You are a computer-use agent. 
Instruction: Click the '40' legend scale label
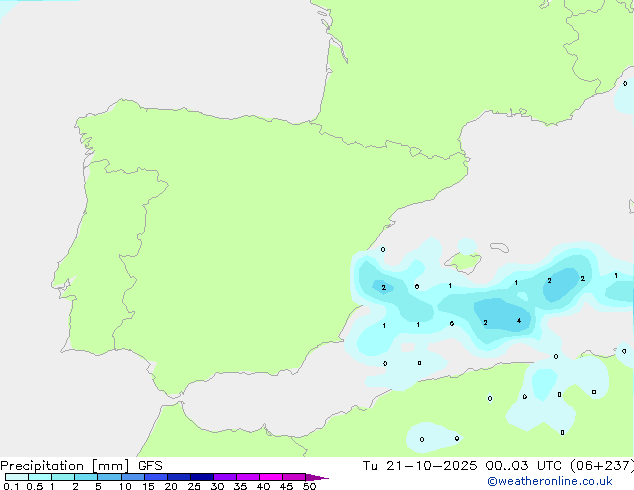point(263,486)
